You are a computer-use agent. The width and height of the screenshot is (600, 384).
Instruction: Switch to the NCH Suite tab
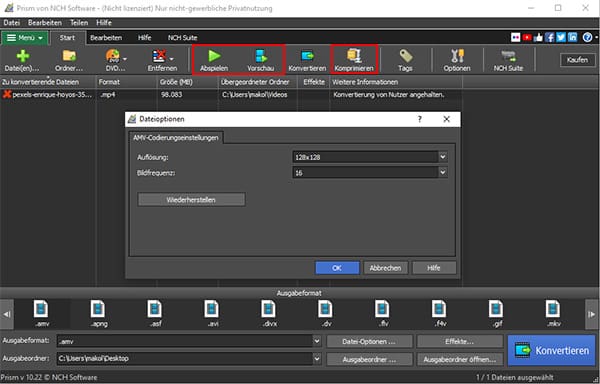[183, 37]
